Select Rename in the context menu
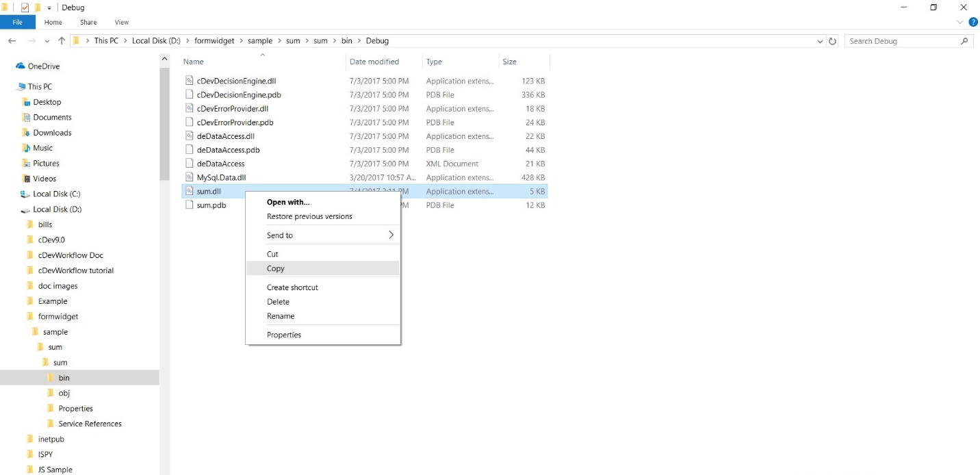This screenshot has width=980, height=475. pos(281,316)
